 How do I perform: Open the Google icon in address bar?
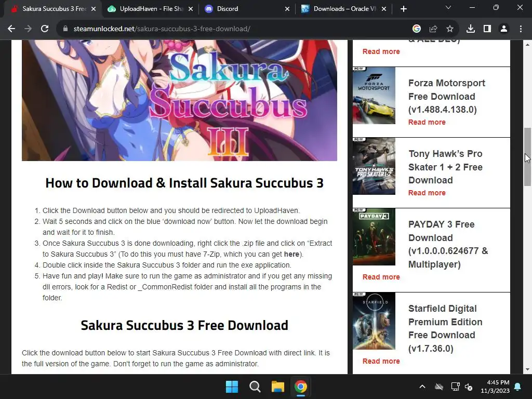pos(416,29)
